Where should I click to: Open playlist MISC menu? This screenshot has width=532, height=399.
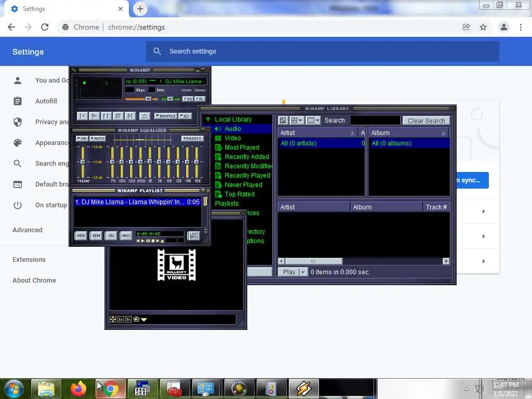click(x=126, y=235)
